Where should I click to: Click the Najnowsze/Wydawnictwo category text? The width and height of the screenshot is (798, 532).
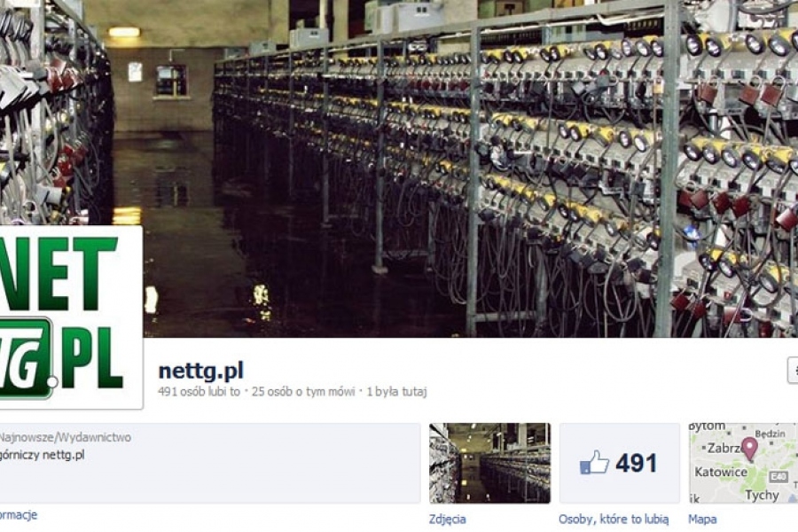(x=65, y=437)
